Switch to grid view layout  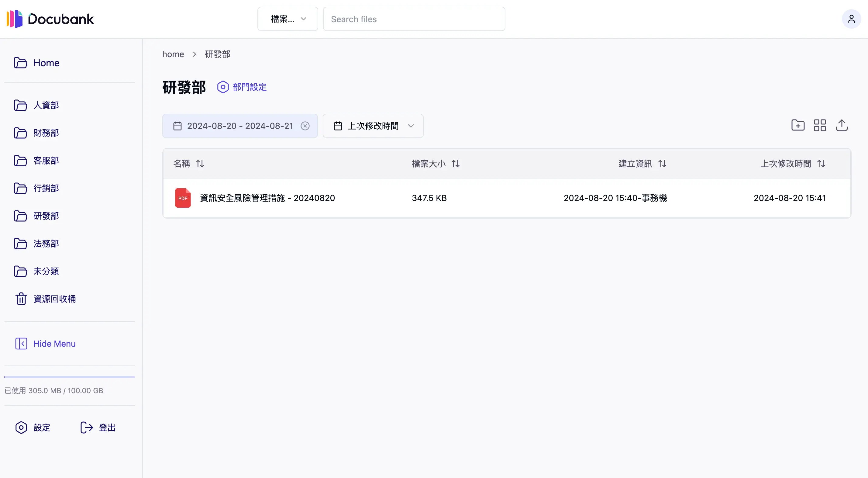820,125
